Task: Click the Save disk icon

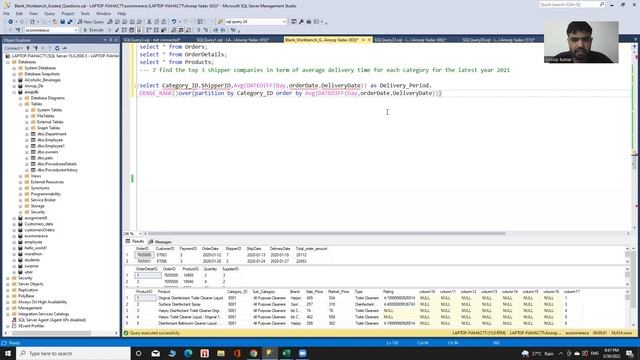Action: click(x=62, y=22)
